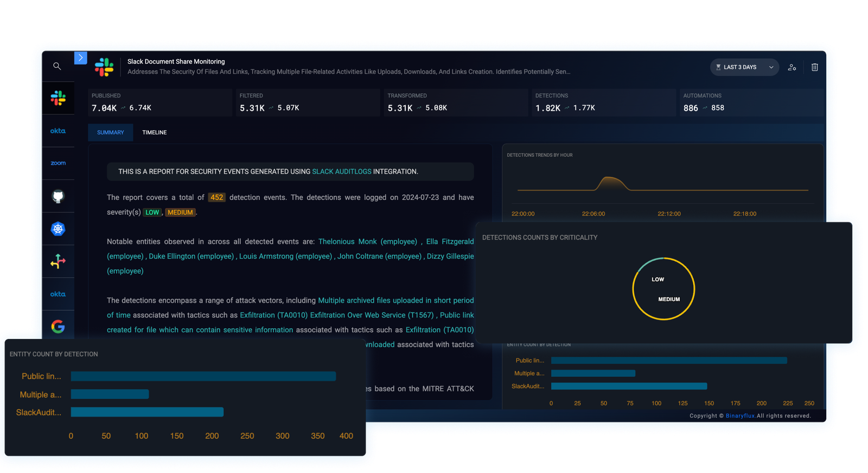Select the Slack integration in the sidebar
This screenshot has width=868, height=473.
pyautogui.click(x=58, y=98)
